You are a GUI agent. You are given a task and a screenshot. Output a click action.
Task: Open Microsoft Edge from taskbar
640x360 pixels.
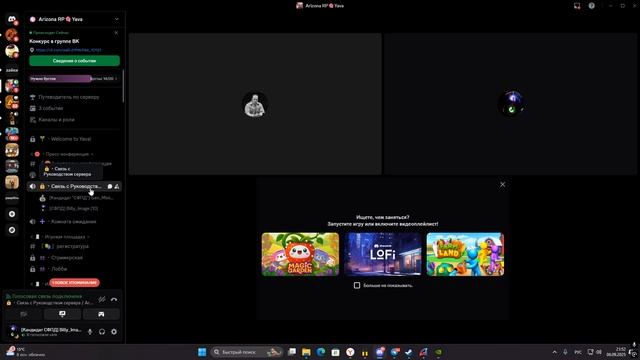[x=321, y=352]
